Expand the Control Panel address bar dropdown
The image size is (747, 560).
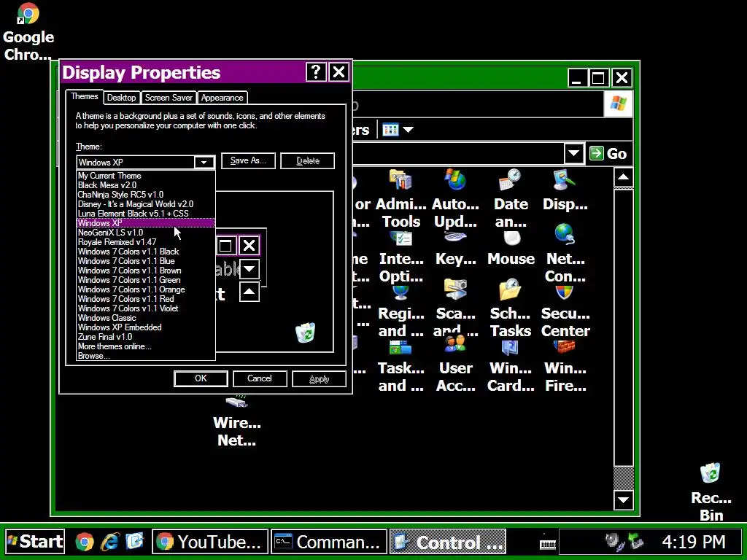coord(573,153)
